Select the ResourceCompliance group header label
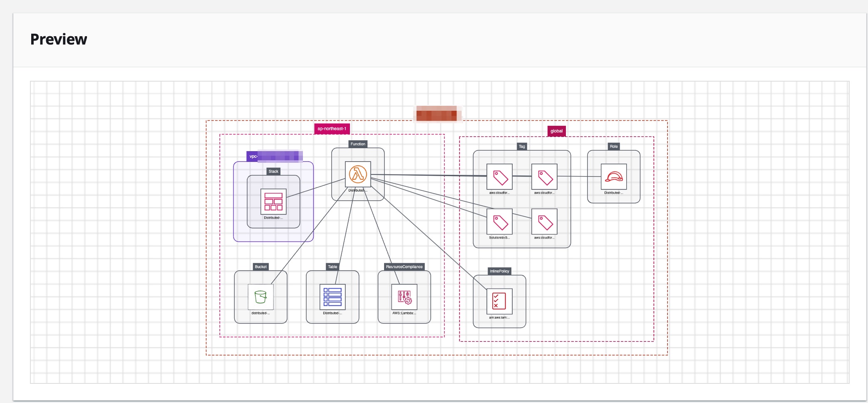 point(404,266)
